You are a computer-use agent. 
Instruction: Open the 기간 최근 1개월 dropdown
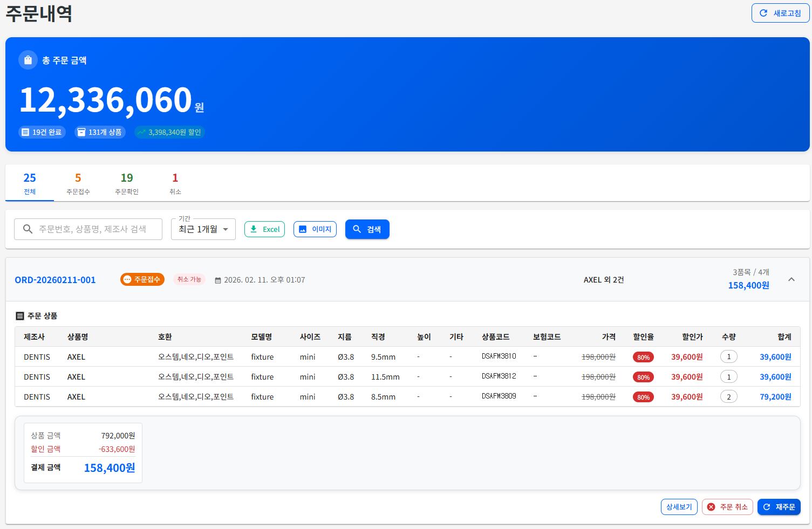click(203, 229)
